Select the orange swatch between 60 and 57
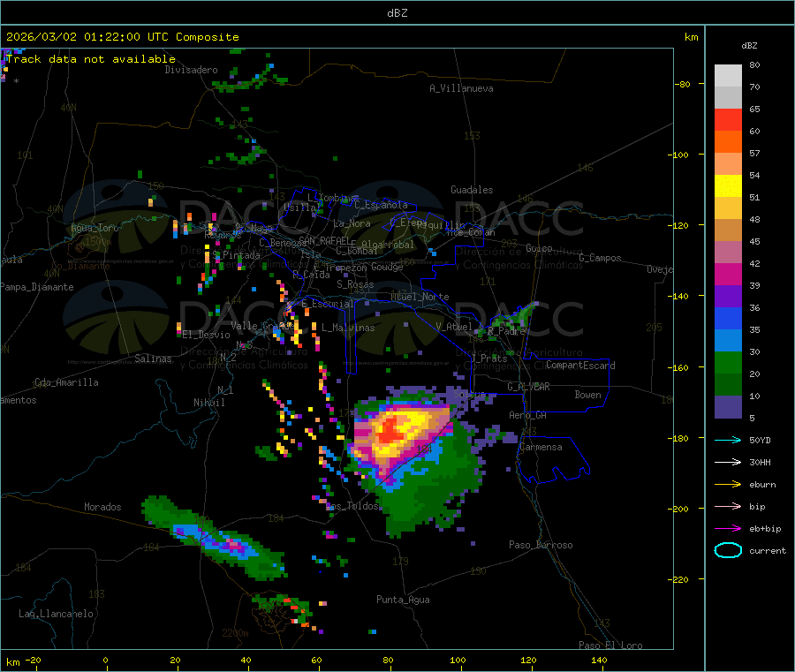This screenshot has height=672, width=795. tap(728, 142)
